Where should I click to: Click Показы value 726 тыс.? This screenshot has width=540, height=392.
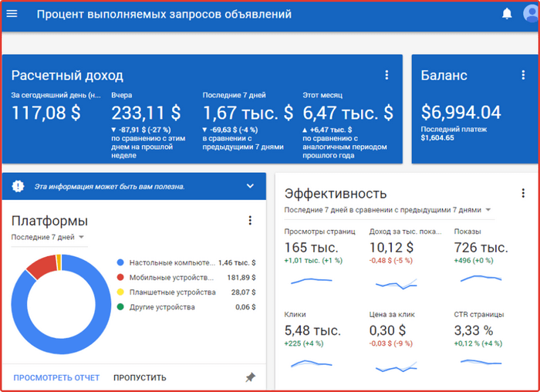click(481, 248)
